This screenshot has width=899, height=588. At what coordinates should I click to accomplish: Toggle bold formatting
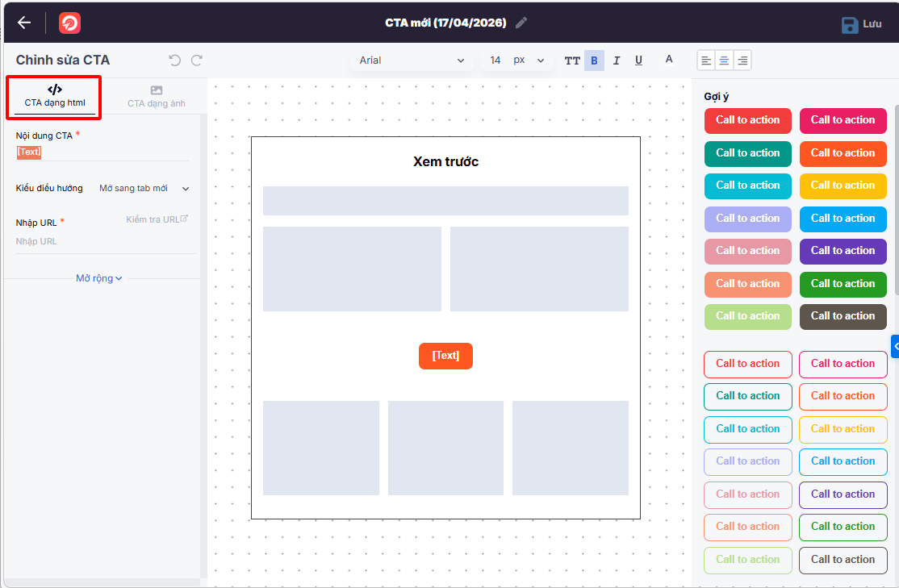594,60
